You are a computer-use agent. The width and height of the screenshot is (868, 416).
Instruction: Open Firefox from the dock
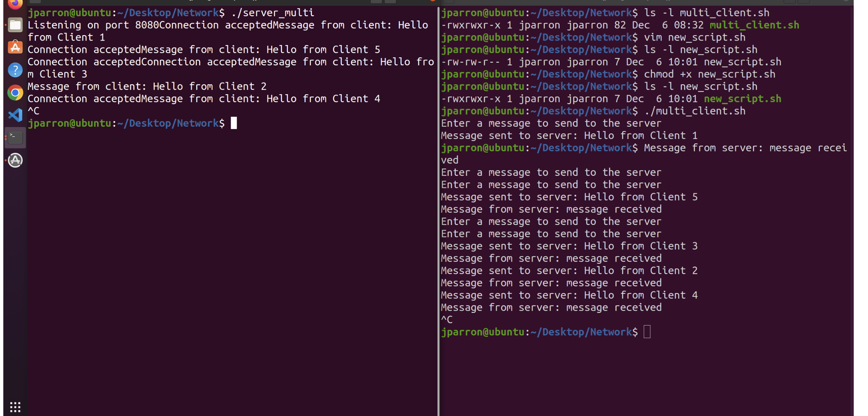pos(15,4)
